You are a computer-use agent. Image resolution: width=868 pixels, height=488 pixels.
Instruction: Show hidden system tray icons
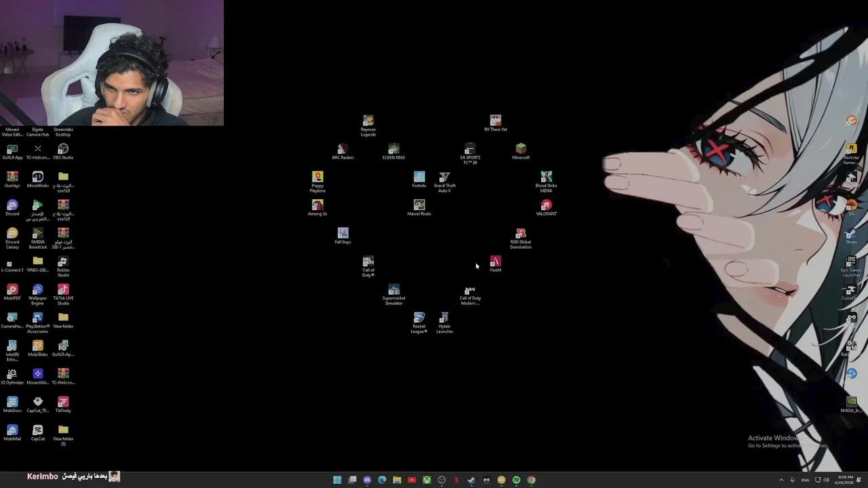point(781,480)
